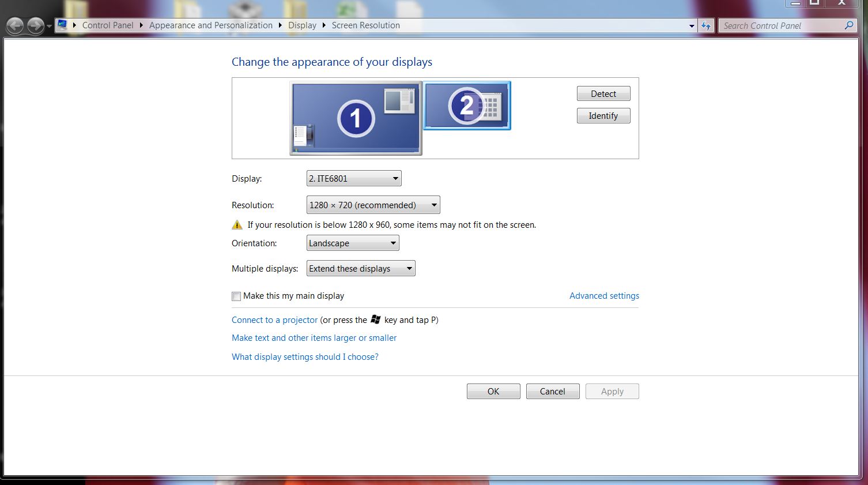Click the Change the appearance of your displays heading
The height and width of the screenshot is (485, 868).
tap(332, 62)
